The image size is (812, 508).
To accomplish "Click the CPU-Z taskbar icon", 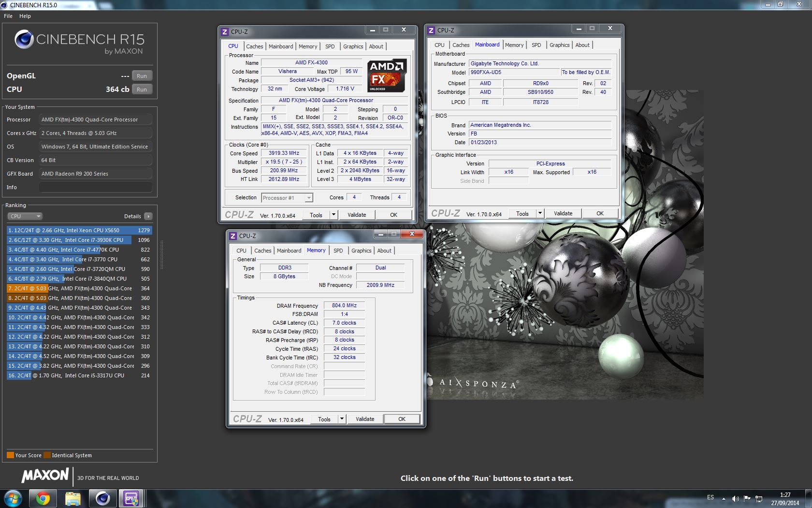I will 131,498.
